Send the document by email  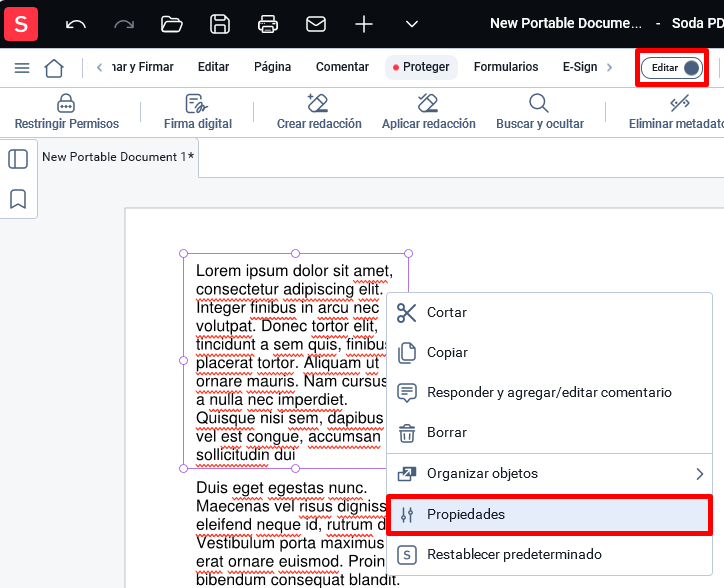click(x=316, y=24)
